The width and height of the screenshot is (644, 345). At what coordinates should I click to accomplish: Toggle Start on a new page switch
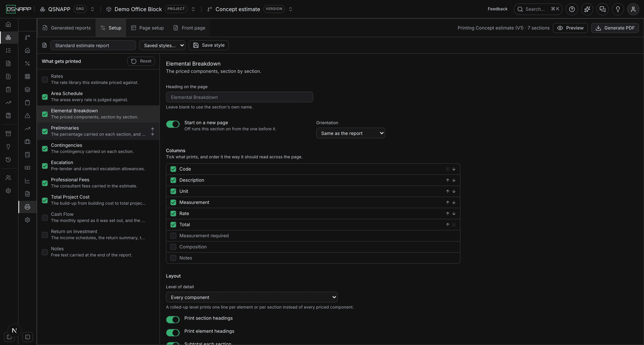point(173,124)
